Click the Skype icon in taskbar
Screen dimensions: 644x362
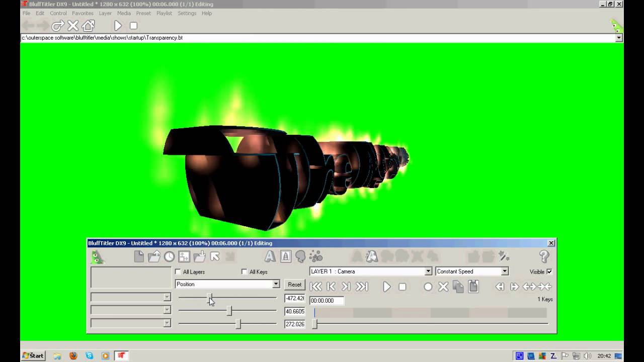(x=90, y=355)
